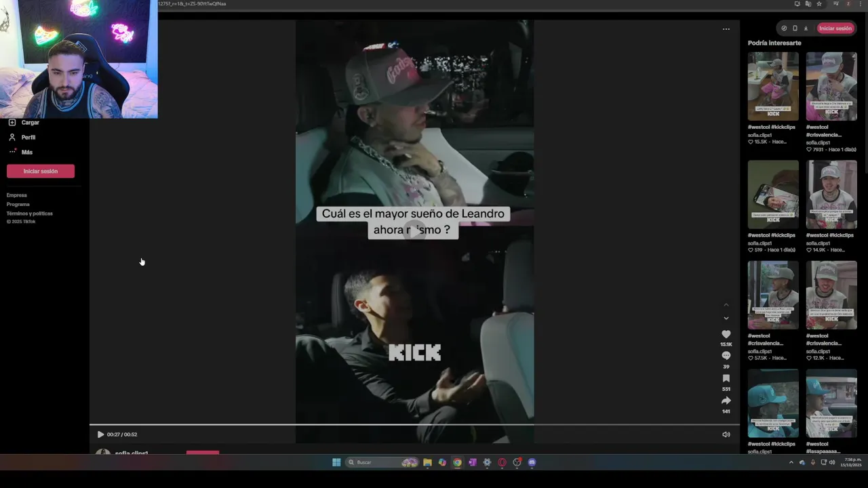
Task: Open File Explorer from taskbar
Action: point(427,462)
